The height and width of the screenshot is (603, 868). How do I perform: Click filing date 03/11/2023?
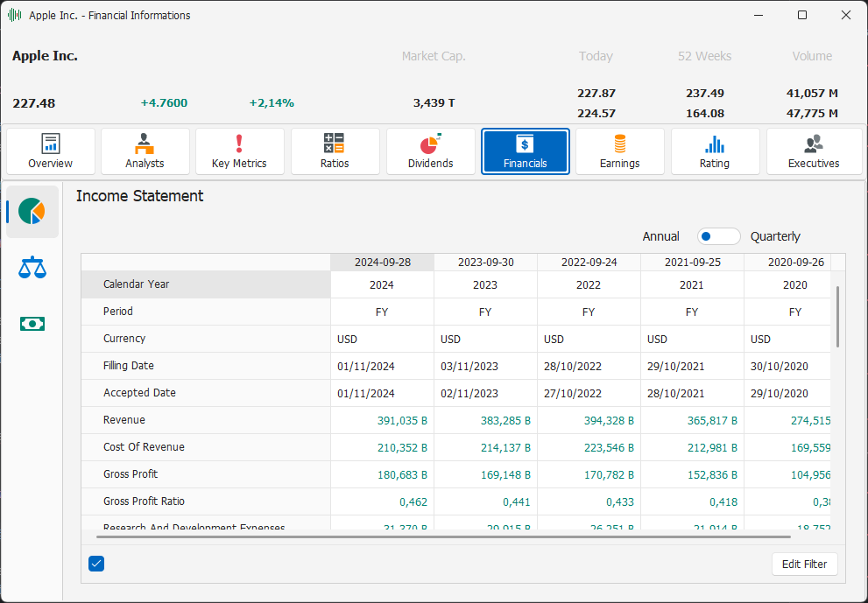(x=469, y=367)
